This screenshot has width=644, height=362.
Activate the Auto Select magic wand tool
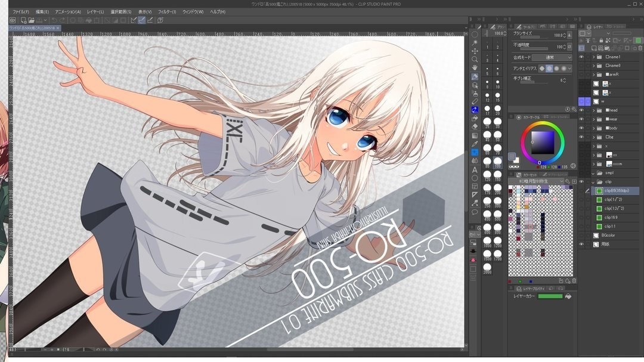point(475,43)
